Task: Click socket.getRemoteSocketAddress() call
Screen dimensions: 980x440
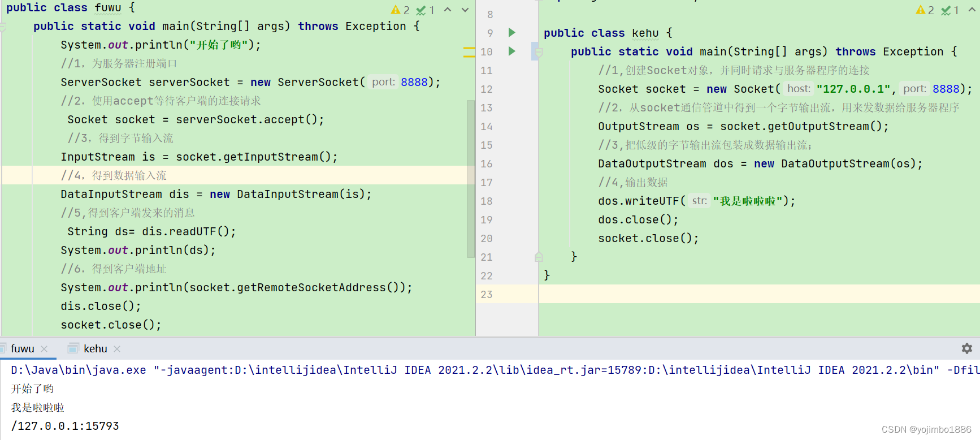Action: (294, 287)
